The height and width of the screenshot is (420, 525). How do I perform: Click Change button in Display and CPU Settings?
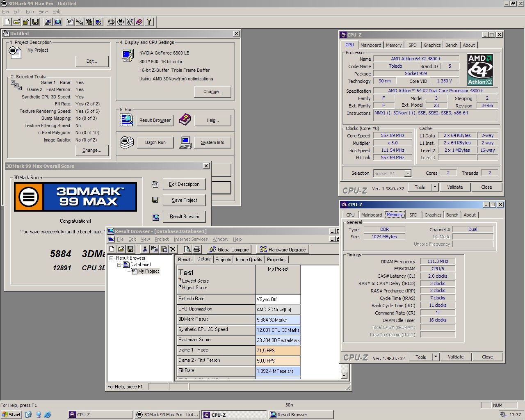[213, 91]
